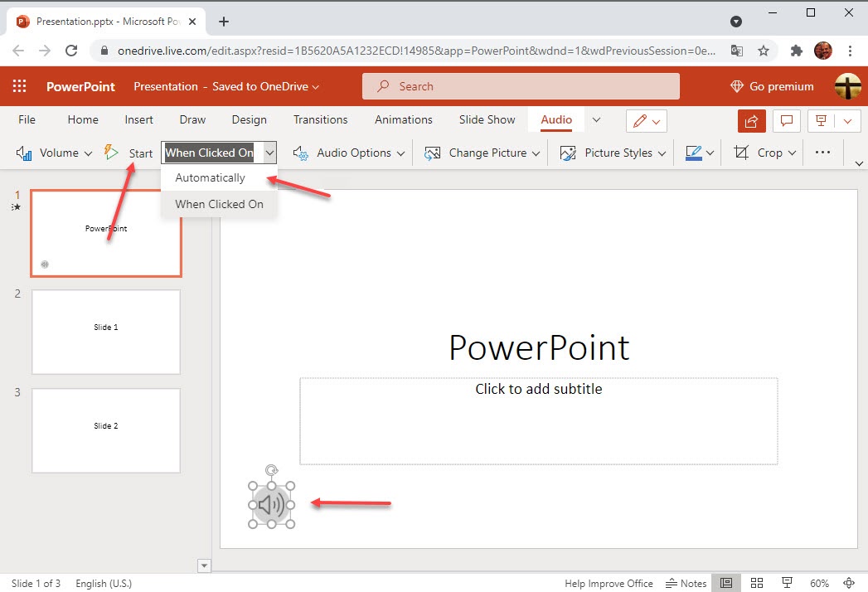The height and width of the screenshot is (592, 868).
Task: Select Automatically from the Start list
Action: 219,177
